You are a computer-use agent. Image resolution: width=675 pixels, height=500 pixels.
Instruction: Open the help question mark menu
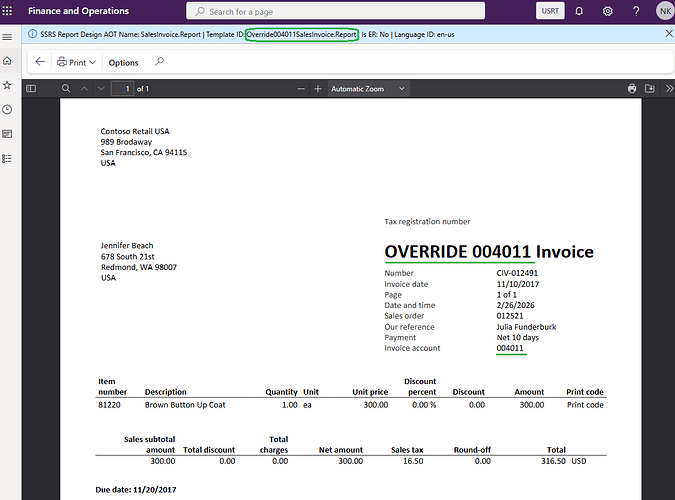[636, 11]
